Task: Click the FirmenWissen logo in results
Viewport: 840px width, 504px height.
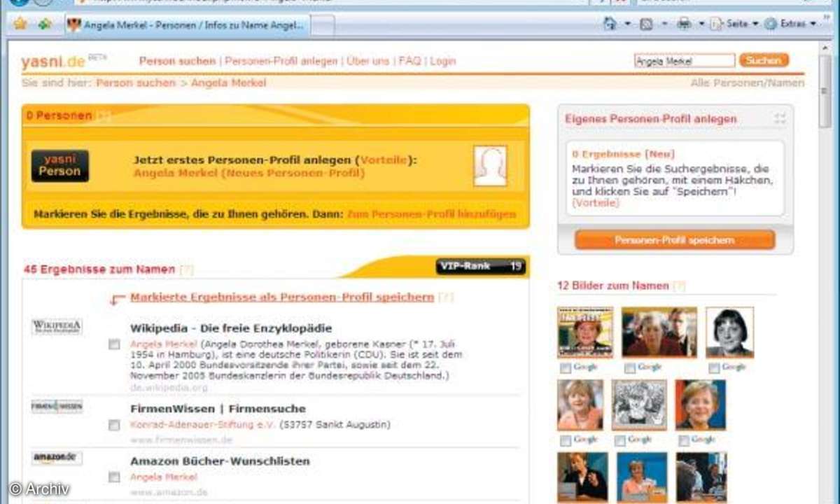Action: pyautogui.click(x=57, y=407)
